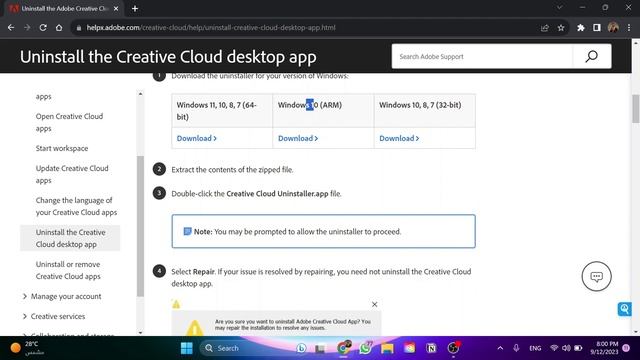The width and height of the screenshot is (640, 360).
Task: Switch to Chrome in the taskbar
Action: click(x=344, y=348)
